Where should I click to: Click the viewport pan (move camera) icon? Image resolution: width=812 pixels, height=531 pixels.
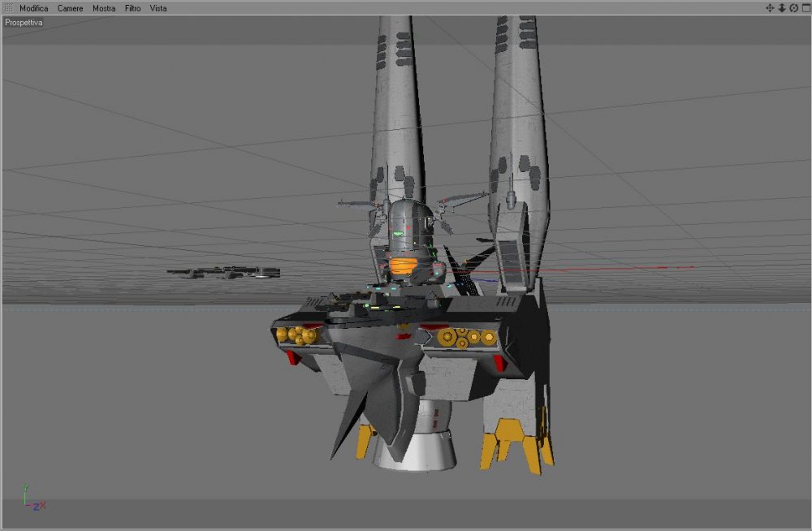point(770,8)
